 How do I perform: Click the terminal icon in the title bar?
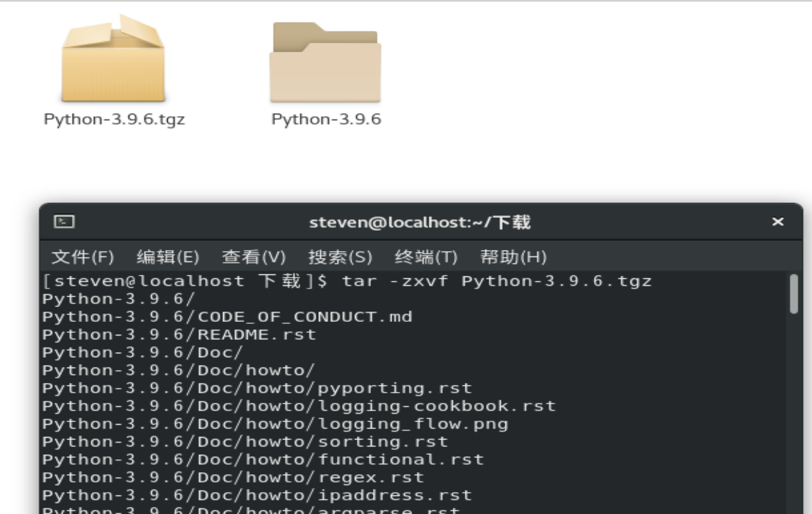pyautogui.click(x=64, y=222)
